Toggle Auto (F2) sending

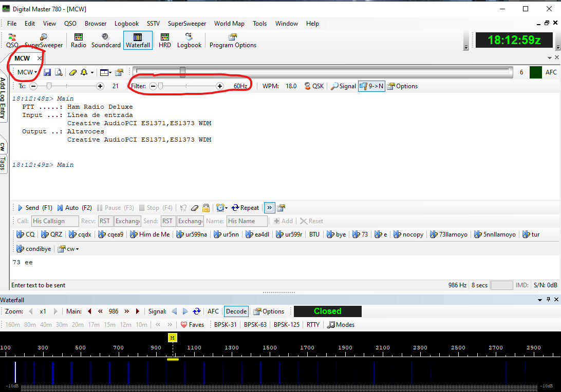74,208
